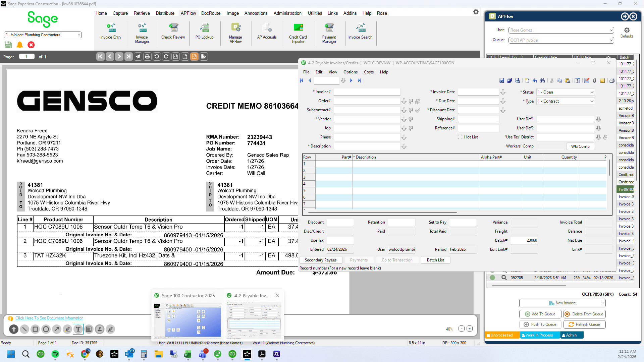Open the Queue dropdown showing OCR AP Invoice

pyautogui.click(x=561, y=40)
